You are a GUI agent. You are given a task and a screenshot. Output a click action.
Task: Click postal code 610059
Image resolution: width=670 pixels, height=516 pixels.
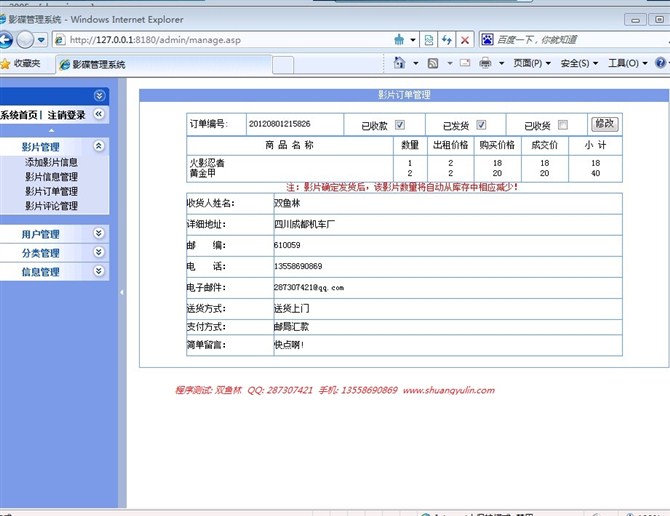point(287,245)
